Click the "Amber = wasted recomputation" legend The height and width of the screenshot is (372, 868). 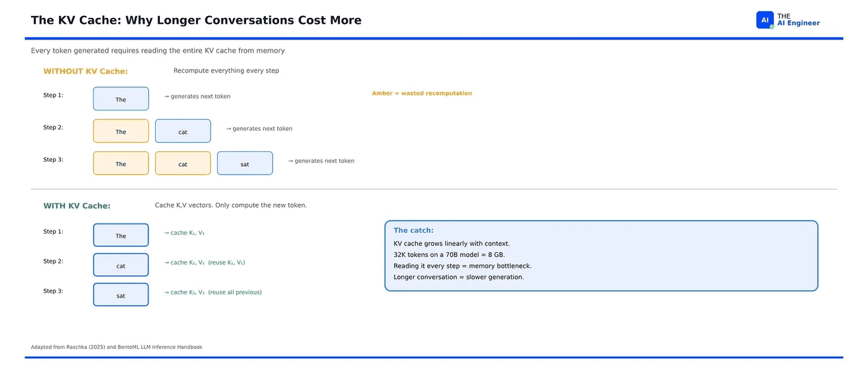point(422,94)
